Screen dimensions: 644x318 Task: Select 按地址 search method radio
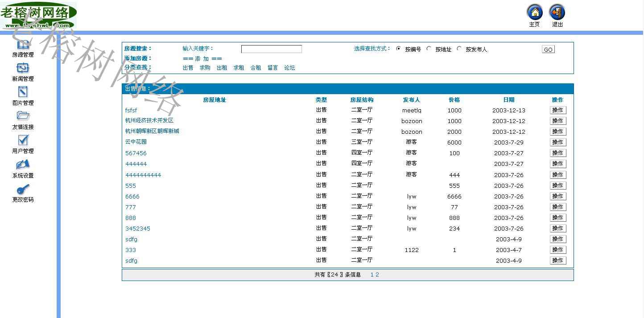[x=429, y=49]
